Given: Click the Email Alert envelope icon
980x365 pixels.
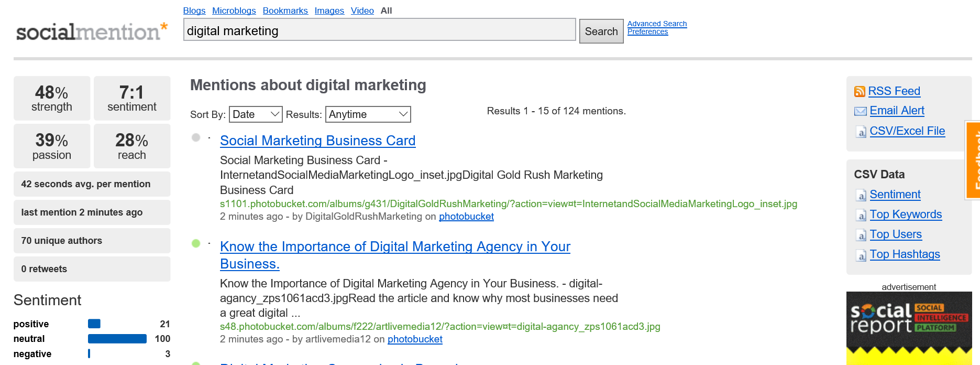Looking at the screenshot, I should [x=860, y=111].
